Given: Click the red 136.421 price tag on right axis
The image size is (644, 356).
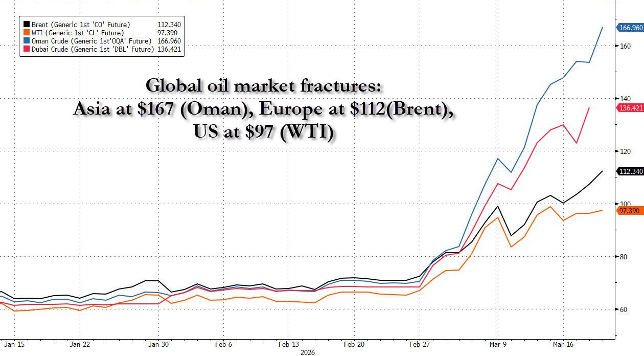Looking at the screenshot, I should (630, 108).
